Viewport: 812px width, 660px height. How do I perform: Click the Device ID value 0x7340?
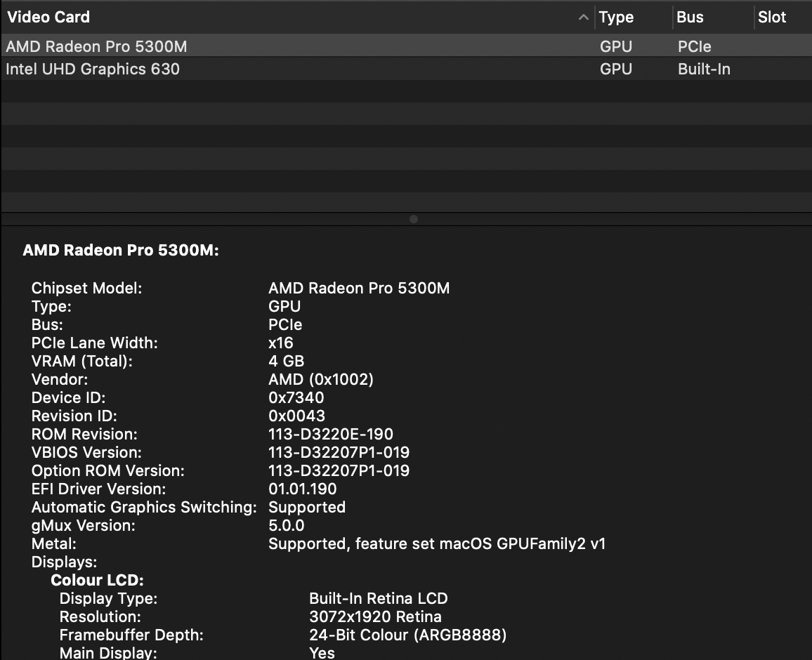tap(296, 397)
